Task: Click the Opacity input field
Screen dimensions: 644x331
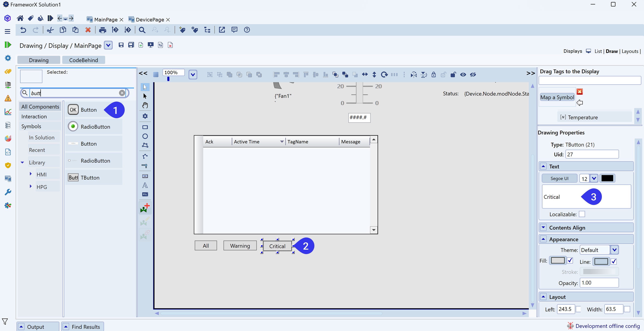Action: pos(599,283)
